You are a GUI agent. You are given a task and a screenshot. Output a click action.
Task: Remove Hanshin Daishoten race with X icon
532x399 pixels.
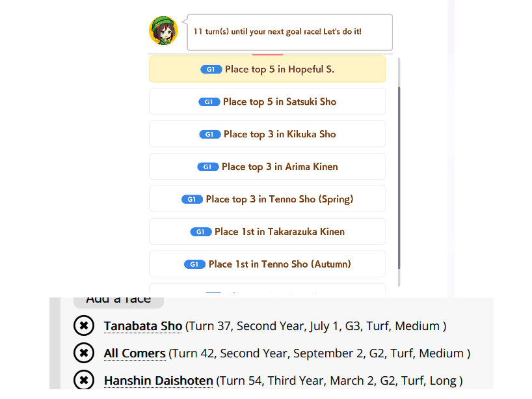[84, 380]
